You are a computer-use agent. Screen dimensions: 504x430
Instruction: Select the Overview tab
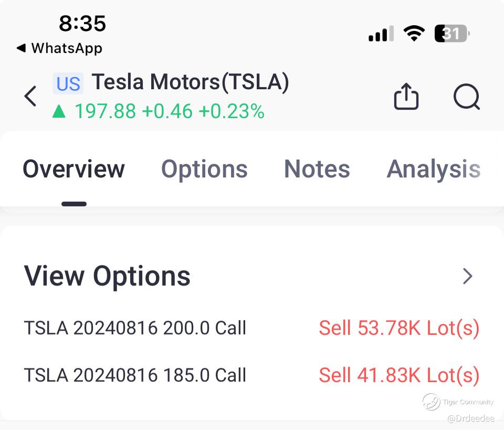coord(74,169)
